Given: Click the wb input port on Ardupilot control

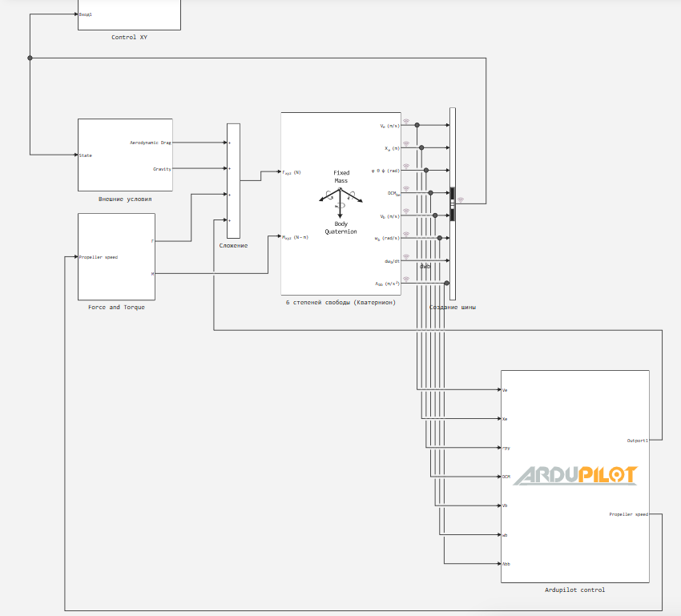Looking at the screenshot, I should point(505,535).
